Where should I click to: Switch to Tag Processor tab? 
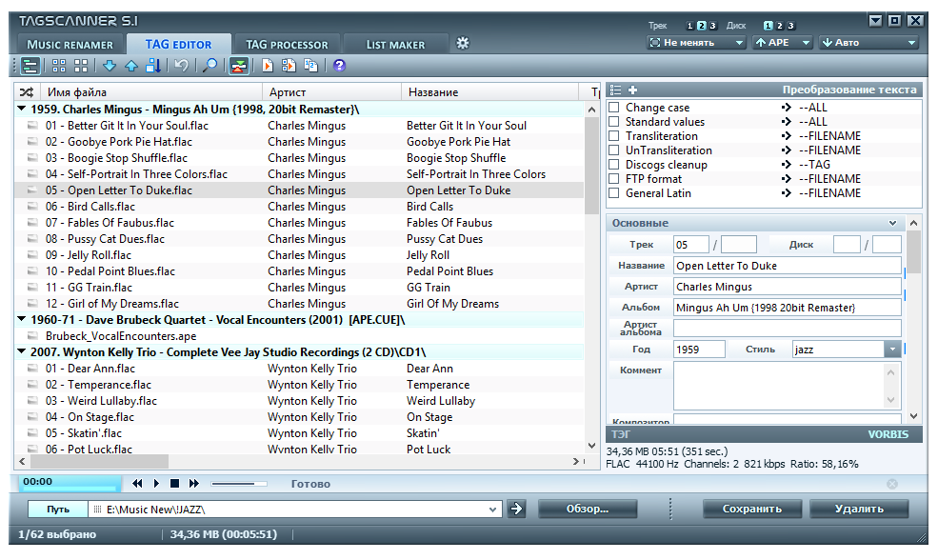tap(287, 45)
